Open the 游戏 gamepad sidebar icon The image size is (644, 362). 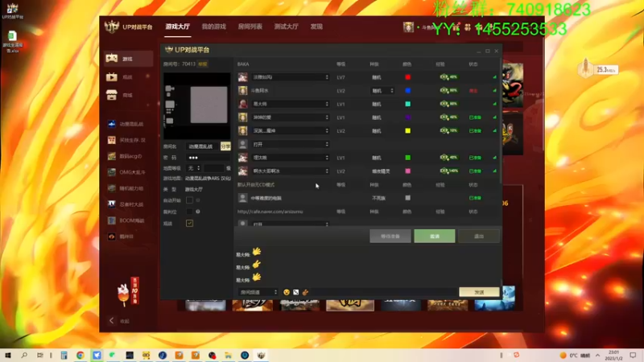click(112, 58)
